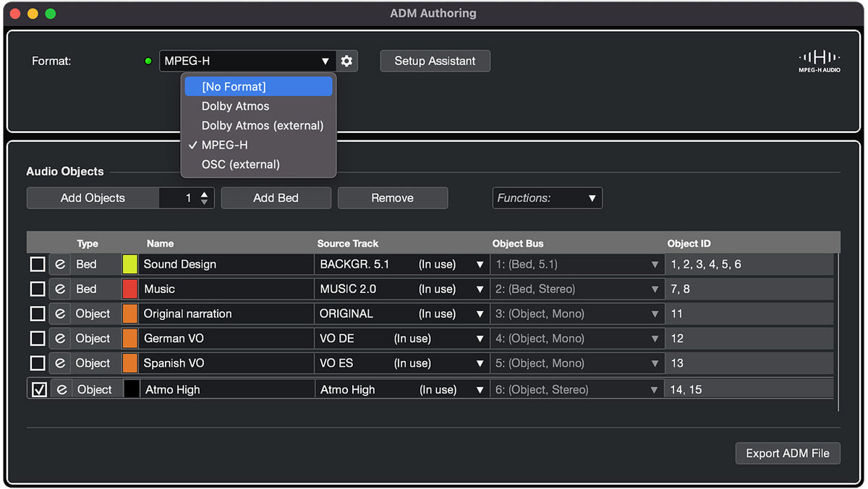
Task: Choose Dolby Atmos (external) option
Action: pos(258,126)
